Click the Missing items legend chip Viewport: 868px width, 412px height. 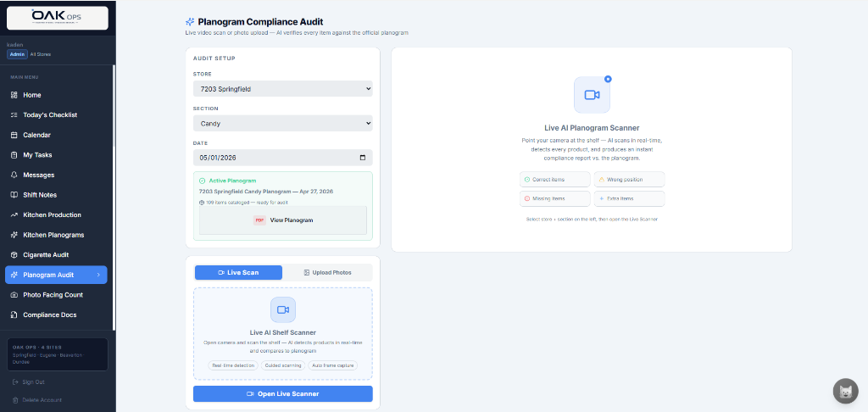(554, 198)
